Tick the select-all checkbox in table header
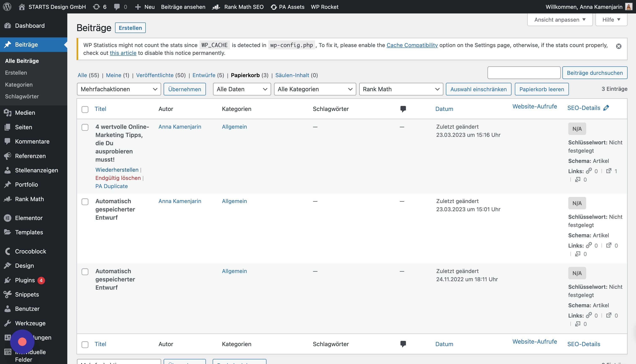The image size is (636, 364). (x=85, y=109)
